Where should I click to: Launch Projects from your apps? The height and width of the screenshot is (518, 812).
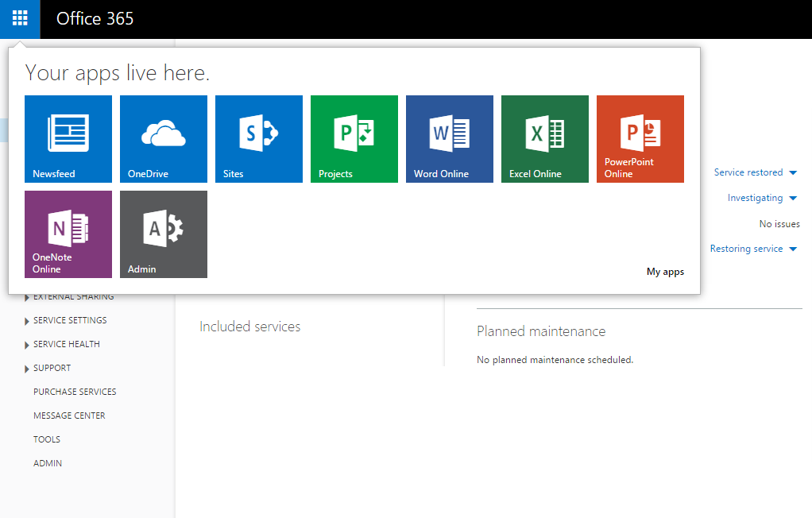pos(354,139)
